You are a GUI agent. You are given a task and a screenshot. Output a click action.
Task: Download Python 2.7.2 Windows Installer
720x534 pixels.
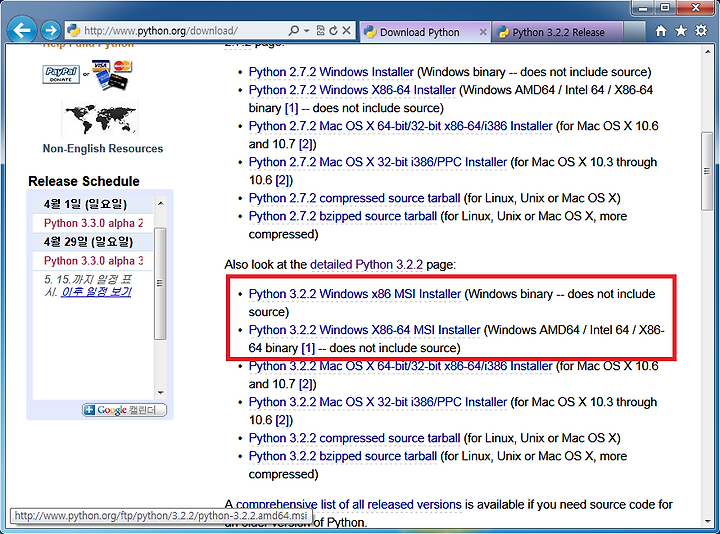331,72
